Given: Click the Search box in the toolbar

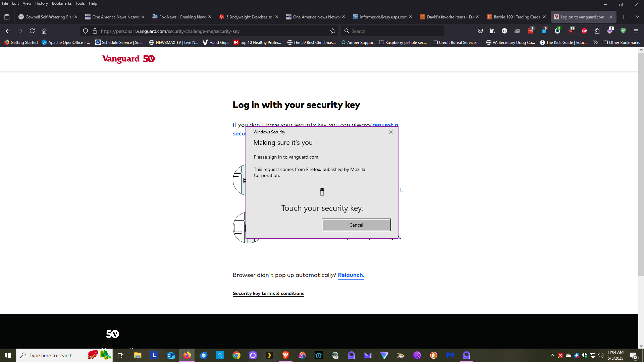Looking at the screenshot, I should coord(393,31).
